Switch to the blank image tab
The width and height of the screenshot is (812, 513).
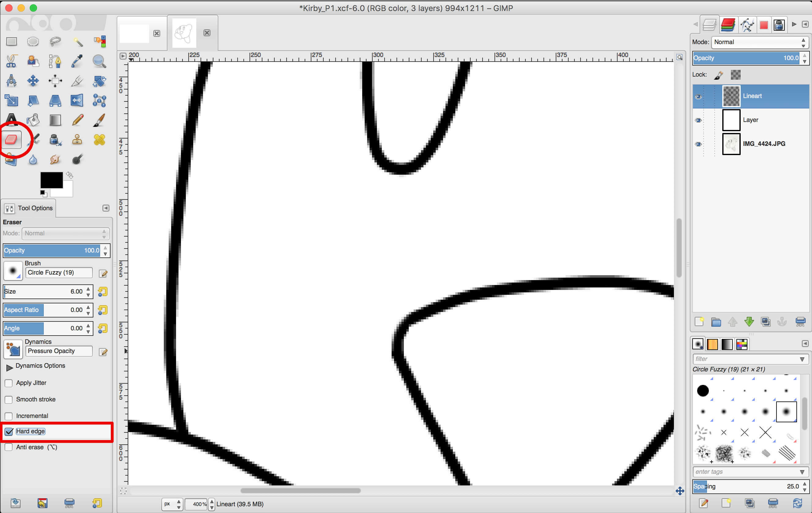[x=134, y=33]
